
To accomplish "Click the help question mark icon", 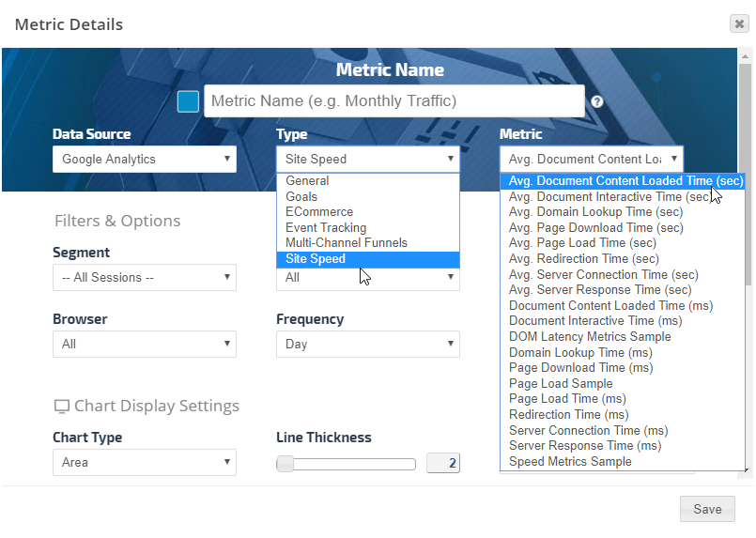I will tap(597, 102).
